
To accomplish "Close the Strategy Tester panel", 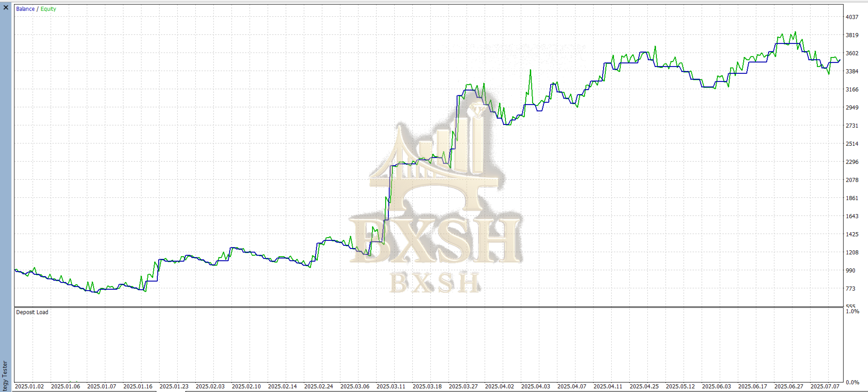I will pyautogui.click(x=6, y=8).
